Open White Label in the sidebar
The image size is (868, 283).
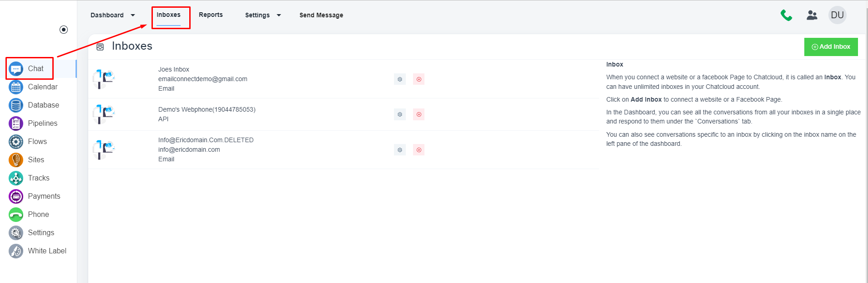[47, 251]
